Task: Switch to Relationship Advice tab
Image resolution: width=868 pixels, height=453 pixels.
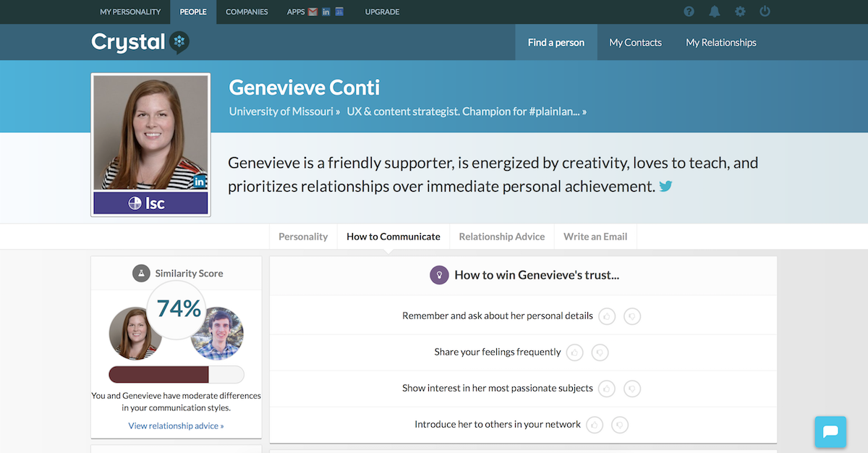Action: pos(502,237)
